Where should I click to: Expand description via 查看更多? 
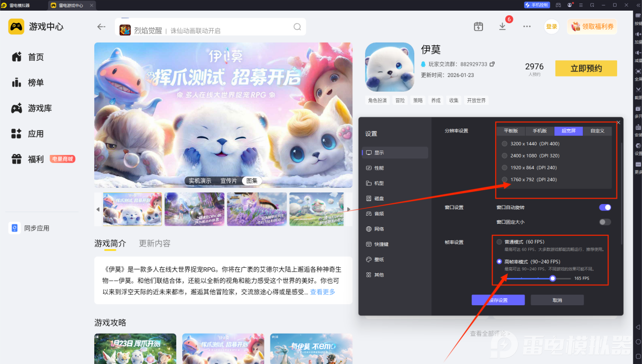point(323,292)
